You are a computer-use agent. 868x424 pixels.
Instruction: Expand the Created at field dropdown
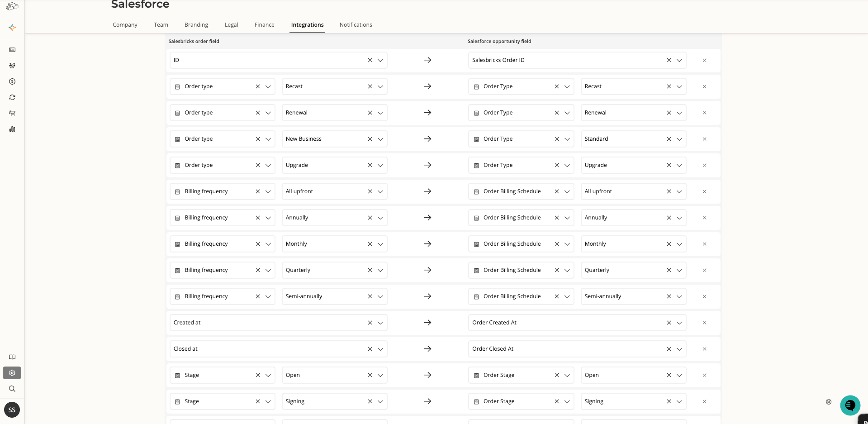[380, 323]
